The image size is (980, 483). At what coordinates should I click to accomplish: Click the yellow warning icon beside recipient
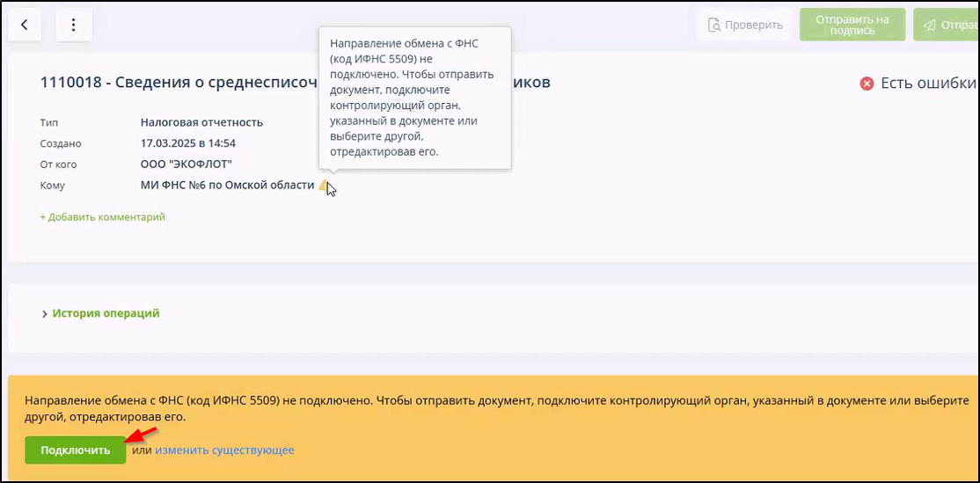pos(324,186)
